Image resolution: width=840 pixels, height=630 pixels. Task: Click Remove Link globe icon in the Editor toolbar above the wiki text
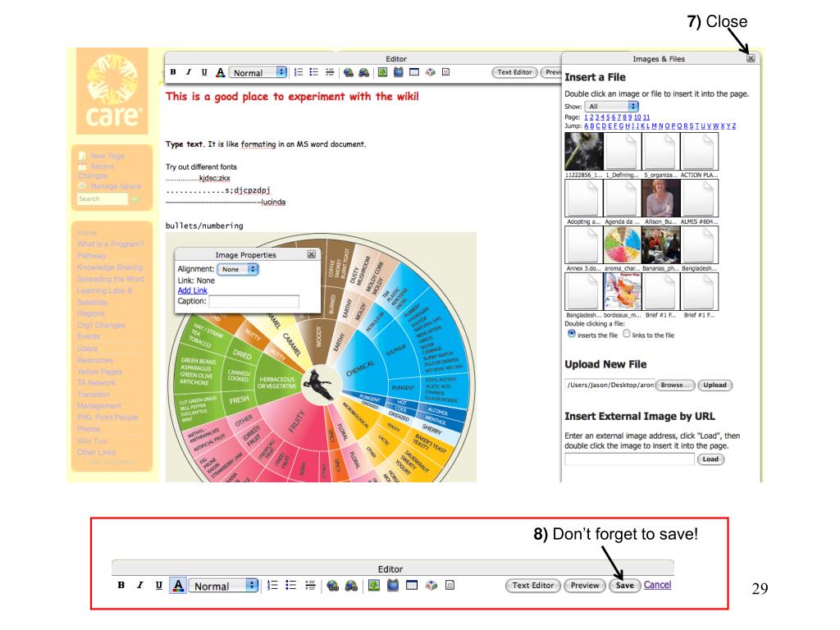[x=363, y=72]
